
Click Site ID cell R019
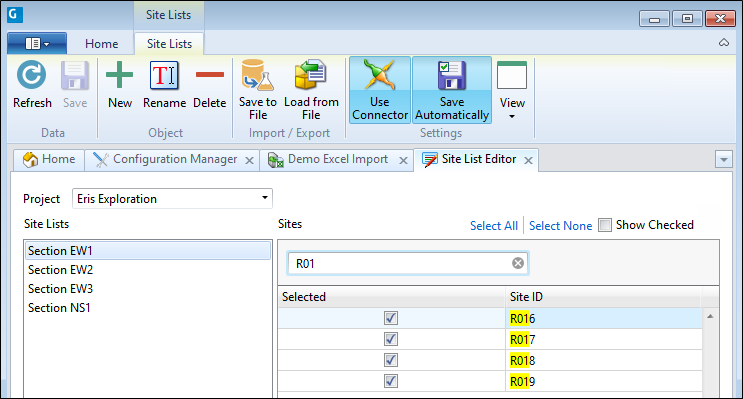click(604, 381)
